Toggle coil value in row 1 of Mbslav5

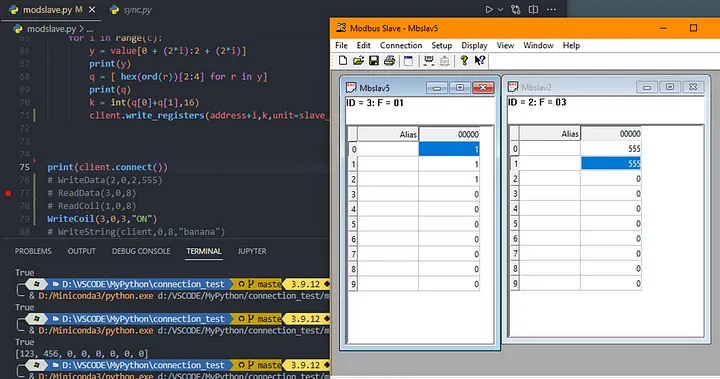(449, 164)
